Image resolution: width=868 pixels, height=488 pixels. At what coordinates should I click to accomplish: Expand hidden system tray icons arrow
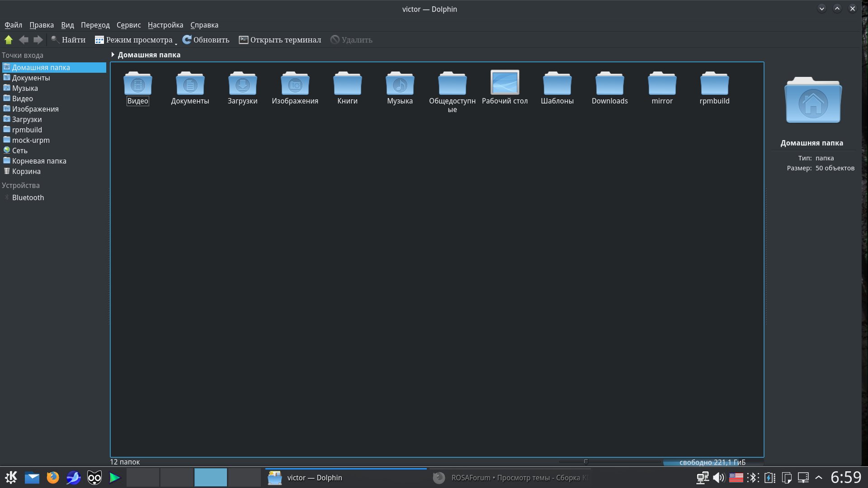pyautogui.click(x=819, y=478)
